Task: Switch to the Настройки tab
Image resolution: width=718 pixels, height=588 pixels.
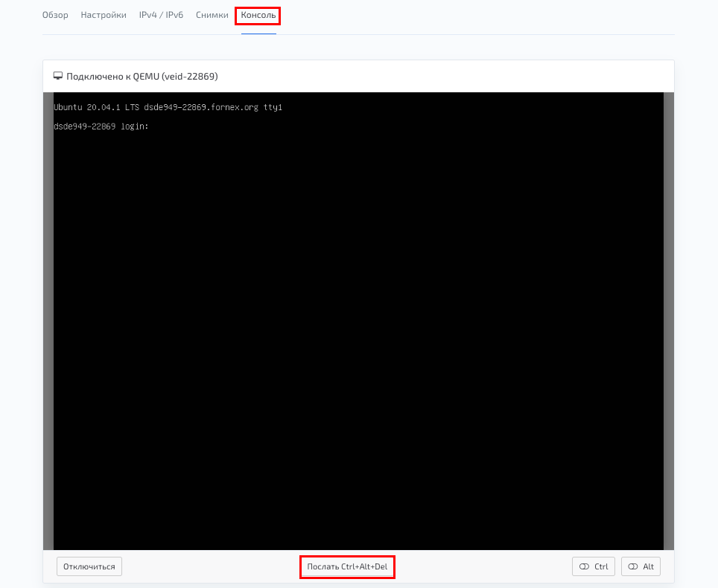Action: 104,15
